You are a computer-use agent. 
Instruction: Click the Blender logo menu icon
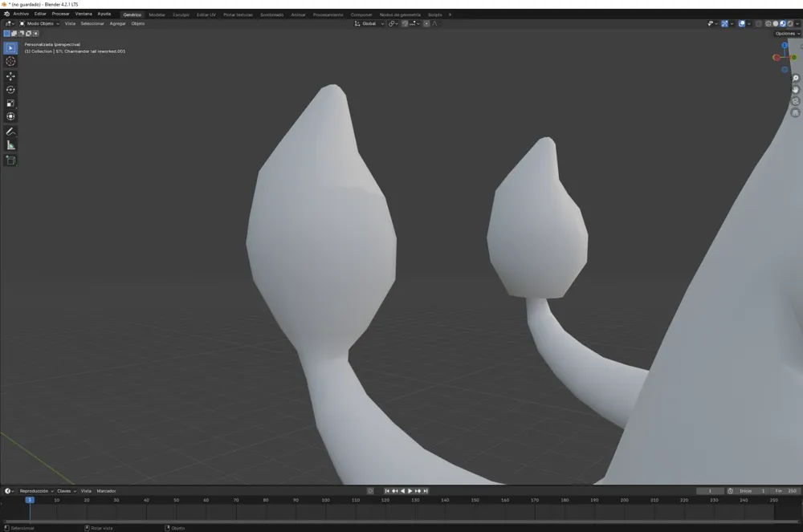[6, 14]
